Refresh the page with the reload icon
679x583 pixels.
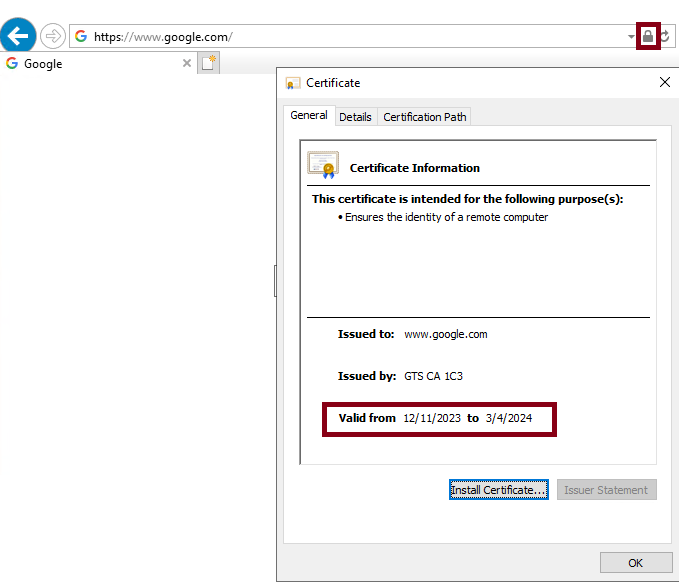[x=666, y=36]
